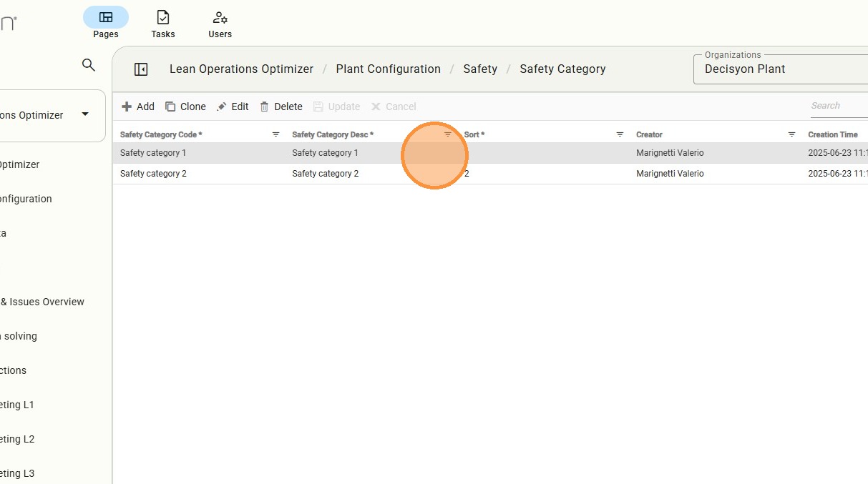
Task: Click the table Search field
Action: coord(837,106)
